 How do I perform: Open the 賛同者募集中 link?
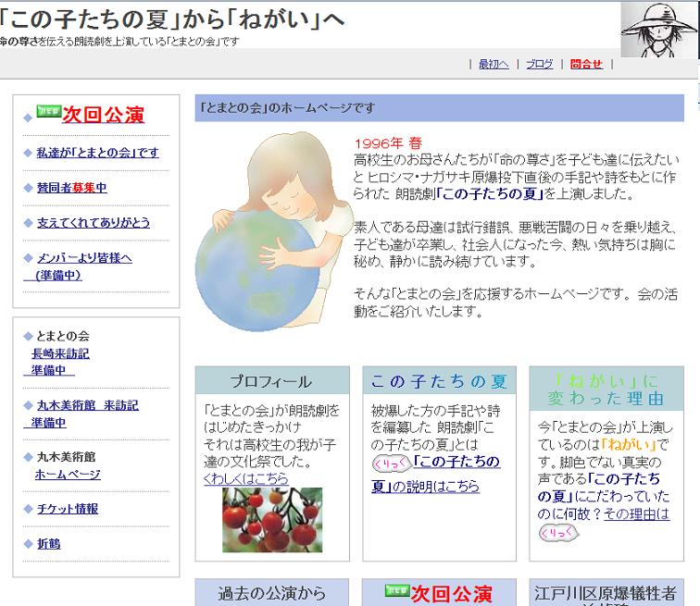pos(71,188)
